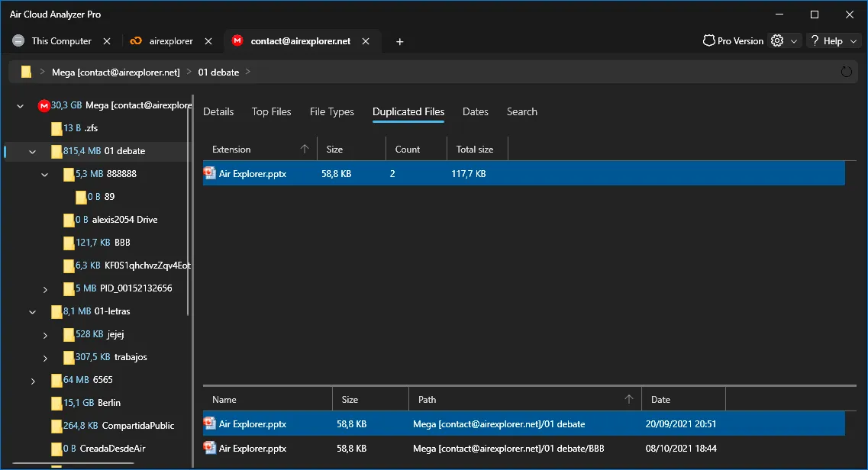Image resolution: width=868 pixels, height=470 pixels.
Task: Click the folder icon named 89
Action: point(81,197)
